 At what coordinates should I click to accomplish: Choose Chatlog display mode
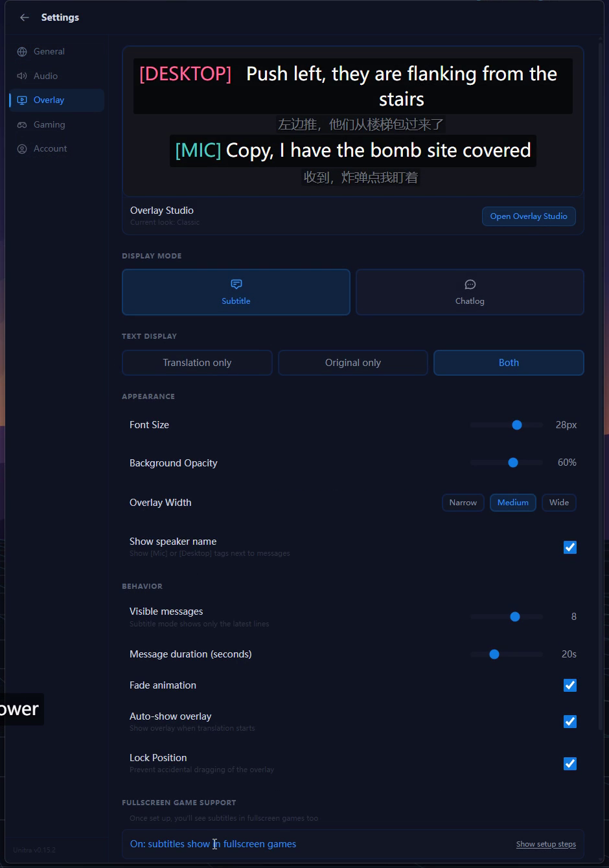click(470, 292)
